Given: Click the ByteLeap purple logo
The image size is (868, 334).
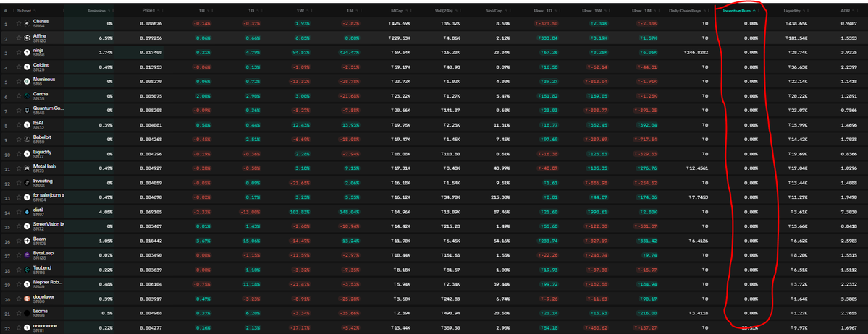Looking at the screenshot, I should click(x=27, y=255).
